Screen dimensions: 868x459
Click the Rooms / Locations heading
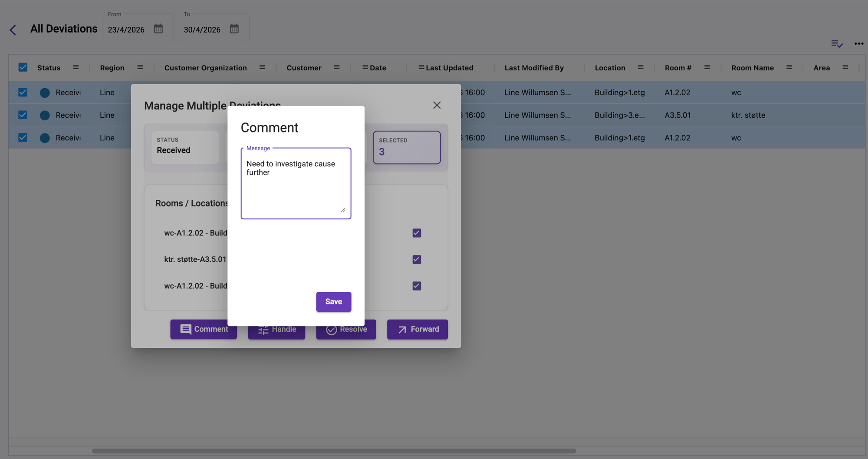[x=192, y=204]
